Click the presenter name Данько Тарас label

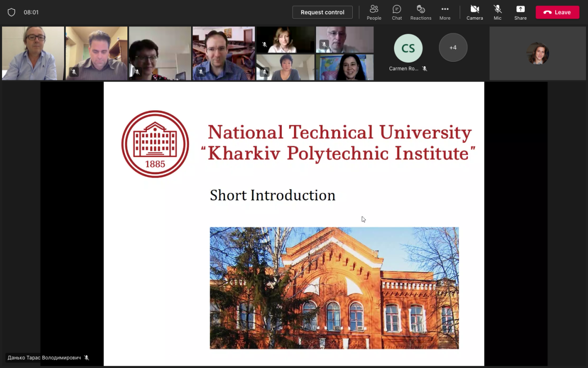[44, 358]
